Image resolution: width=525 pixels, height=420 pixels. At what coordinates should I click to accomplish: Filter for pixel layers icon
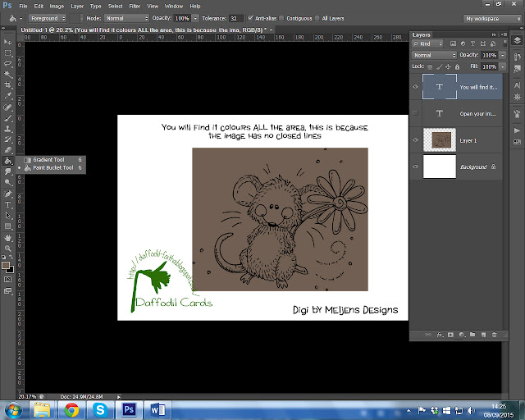(453, 43)
